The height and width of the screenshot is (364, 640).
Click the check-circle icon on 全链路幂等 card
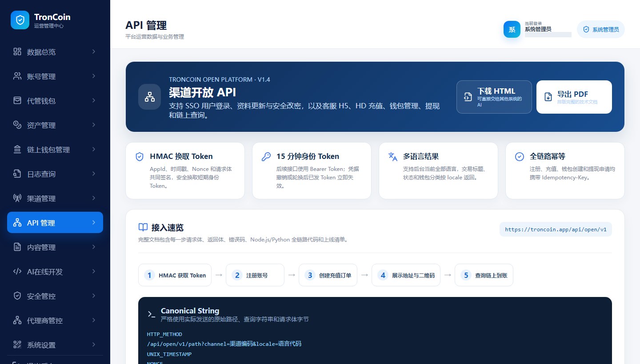(x=519, y=156)
